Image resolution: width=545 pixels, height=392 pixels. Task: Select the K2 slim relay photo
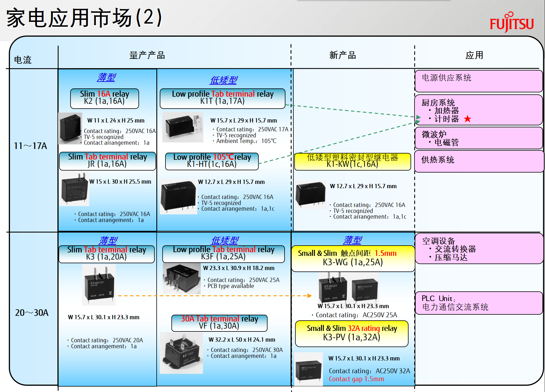point(70,128)
